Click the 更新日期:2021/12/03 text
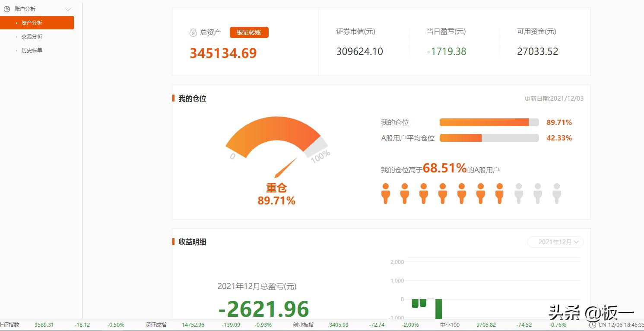Image resolution: width=644 pixels, height=331 pixels. click(554, 99)
